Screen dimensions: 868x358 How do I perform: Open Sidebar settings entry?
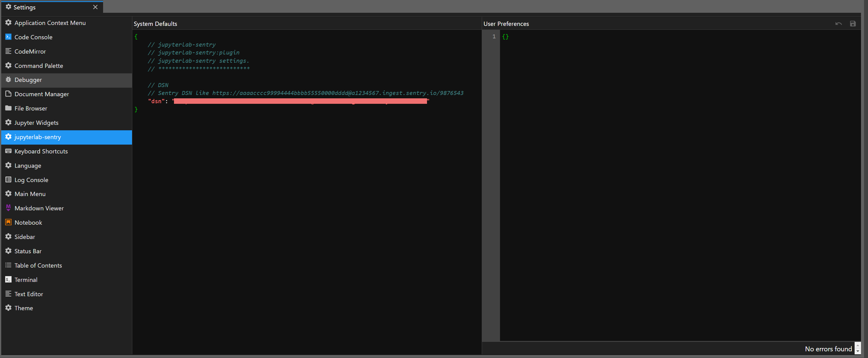click(x=67, y=237)
